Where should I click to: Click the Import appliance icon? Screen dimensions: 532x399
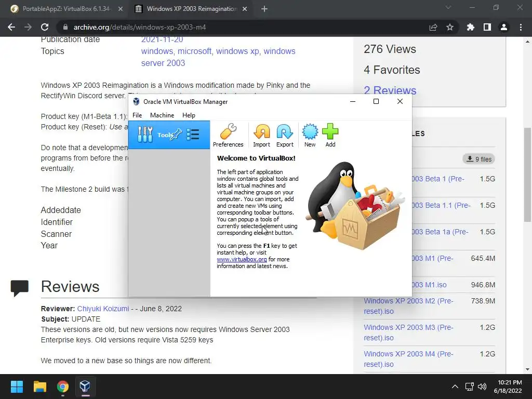tap(261, 135)
